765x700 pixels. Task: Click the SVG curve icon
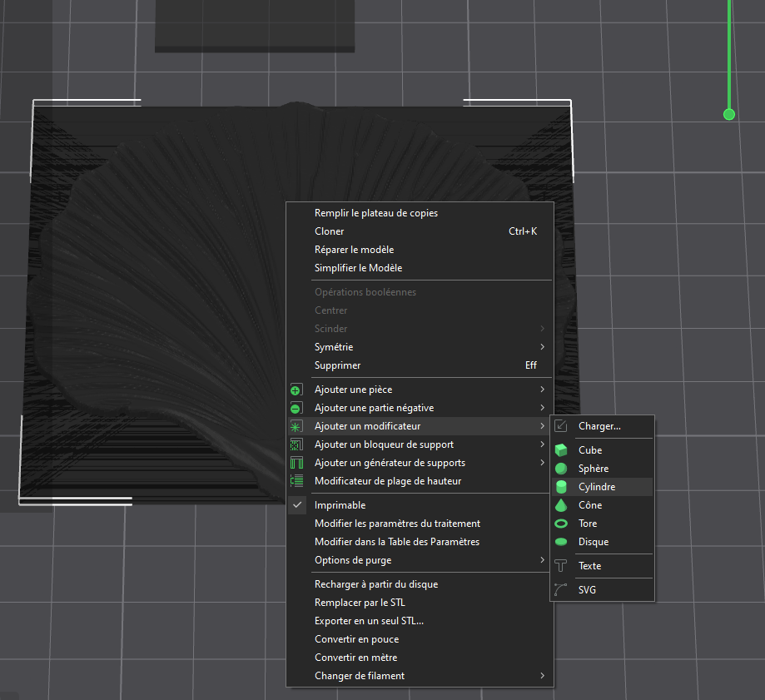point(561,590)
